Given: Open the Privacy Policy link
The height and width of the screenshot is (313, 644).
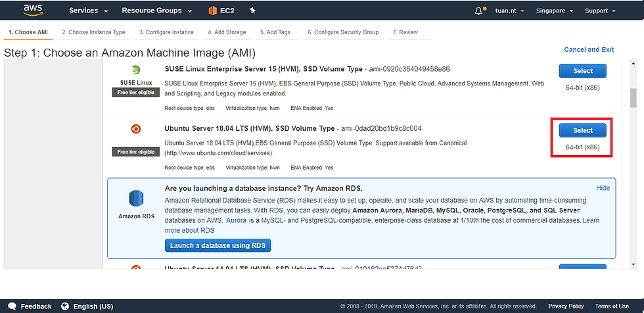Looking at the screenshot, I should 566,306.
